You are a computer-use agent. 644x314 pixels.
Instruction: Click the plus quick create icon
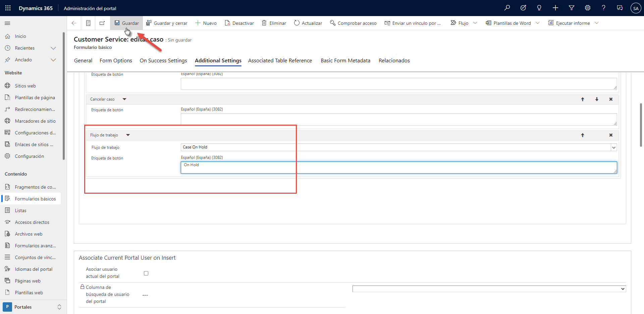tap(555, 8)
